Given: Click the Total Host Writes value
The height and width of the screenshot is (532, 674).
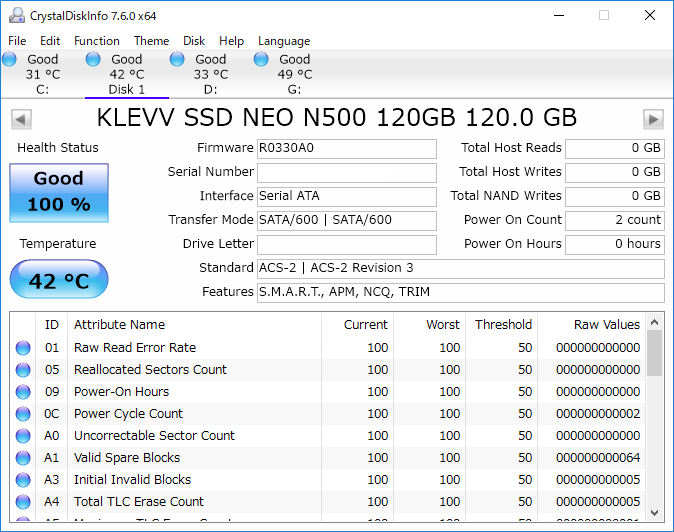Looking at the screenshot, I should pyautogui.click(x=615, y=173).
